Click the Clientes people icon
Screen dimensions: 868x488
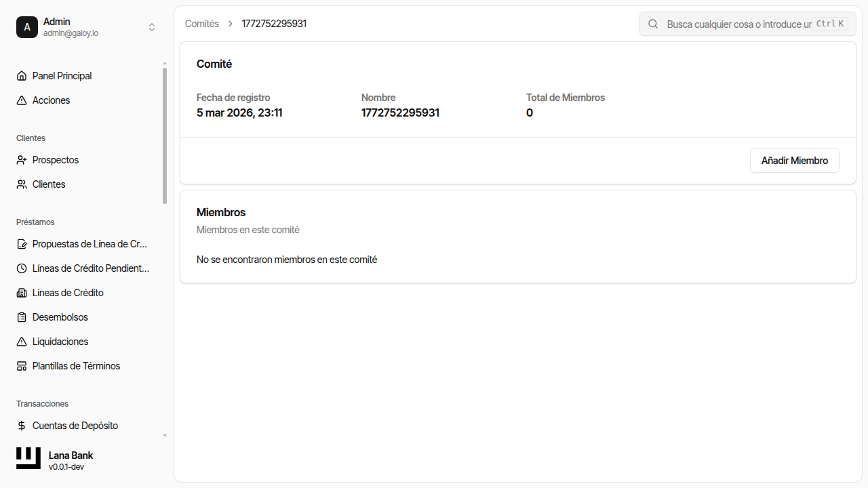(22, 184)
